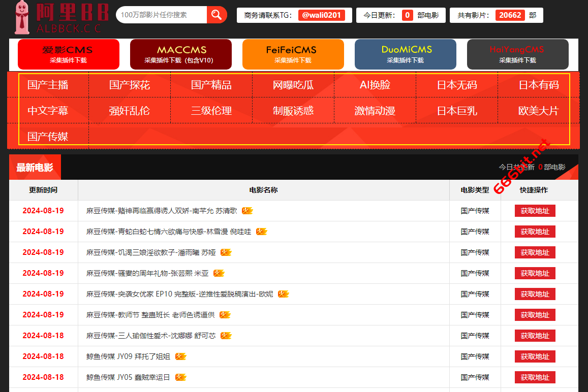Select the 国产主播 category
Viewport: 588px width, 392px height.
tap(48, 85)
